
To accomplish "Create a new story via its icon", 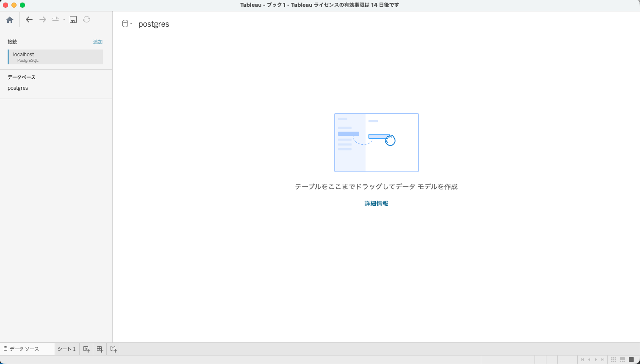I will tap(113, 349).
